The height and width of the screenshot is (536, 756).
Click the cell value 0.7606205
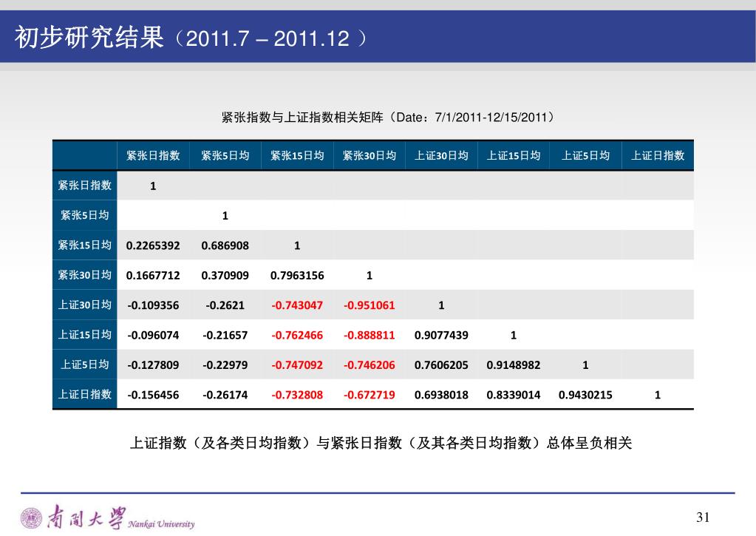pos(441,365)
